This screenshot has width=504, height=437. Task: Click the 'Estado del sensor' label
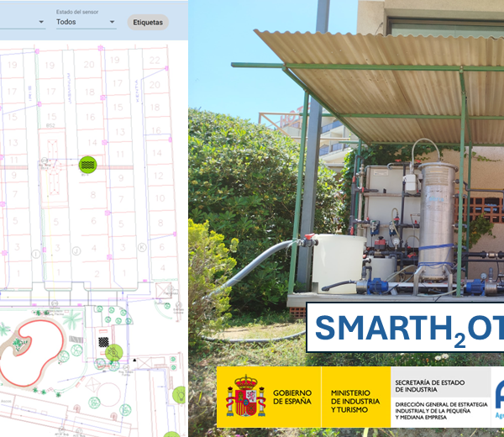tap(77, 12)
